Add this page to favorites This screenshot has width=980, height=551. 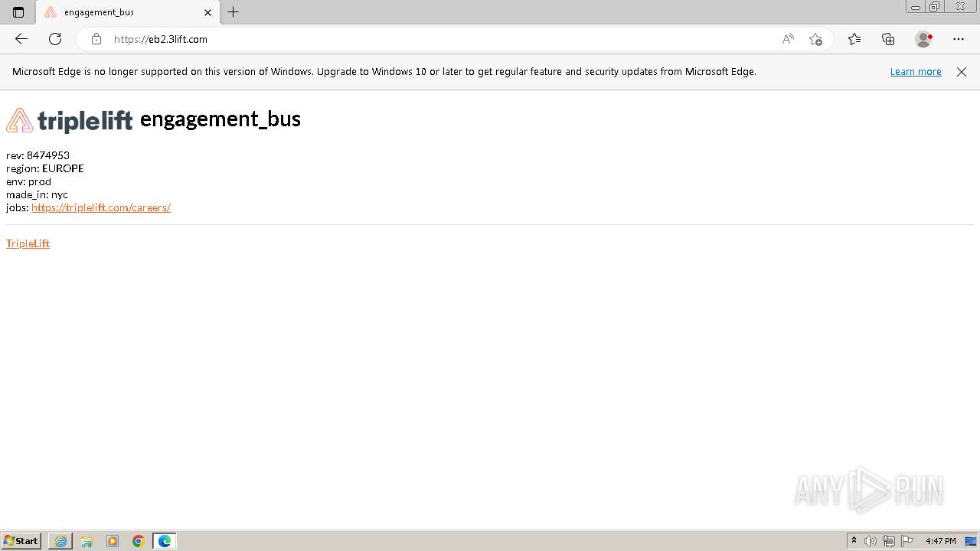click(815, 39)
